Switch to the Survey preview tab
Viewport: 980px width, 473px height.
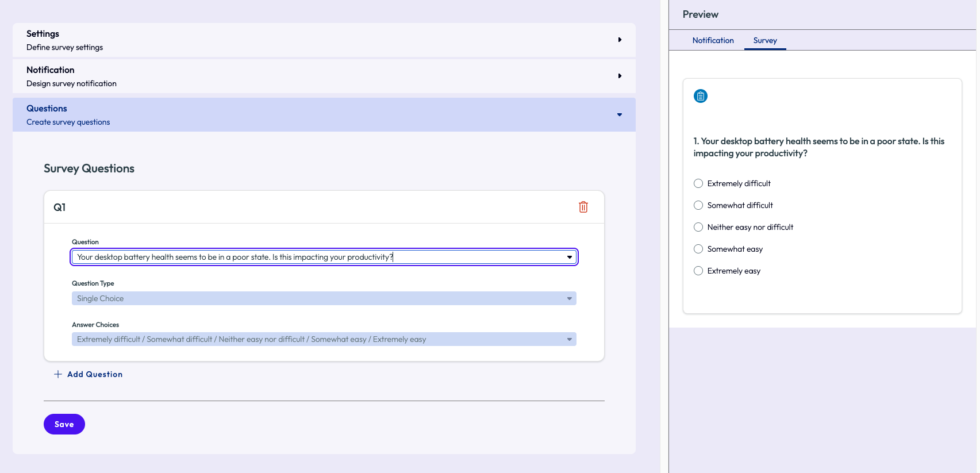(x=764, y=40)
